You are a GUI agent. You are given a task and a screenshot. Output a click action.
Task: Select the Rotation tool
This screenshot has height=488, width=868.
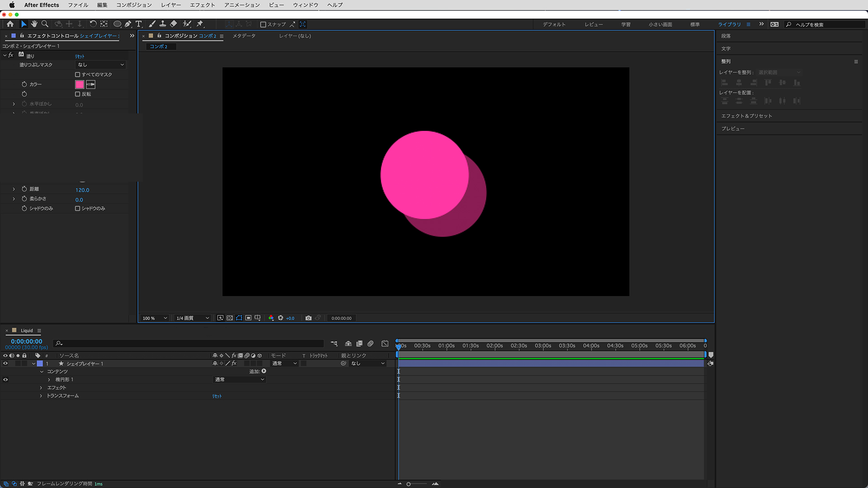tap(93, 24)
